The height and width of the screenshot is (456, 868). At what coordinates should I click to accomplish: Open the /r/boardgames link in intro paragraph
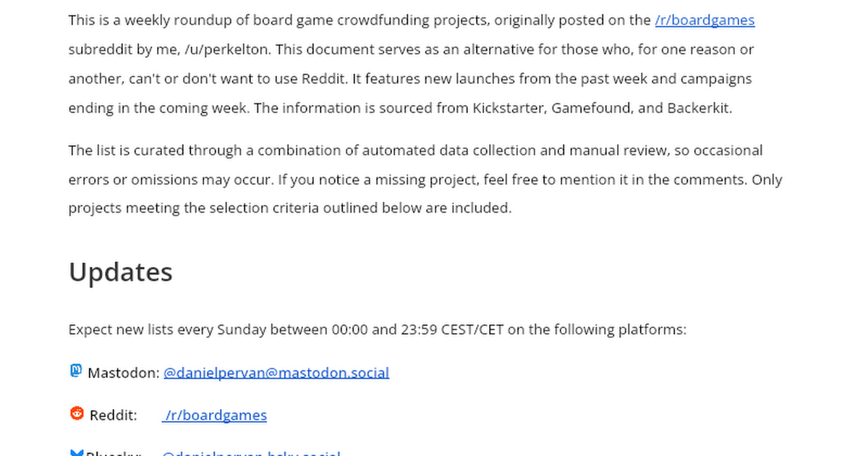[705, 20]
